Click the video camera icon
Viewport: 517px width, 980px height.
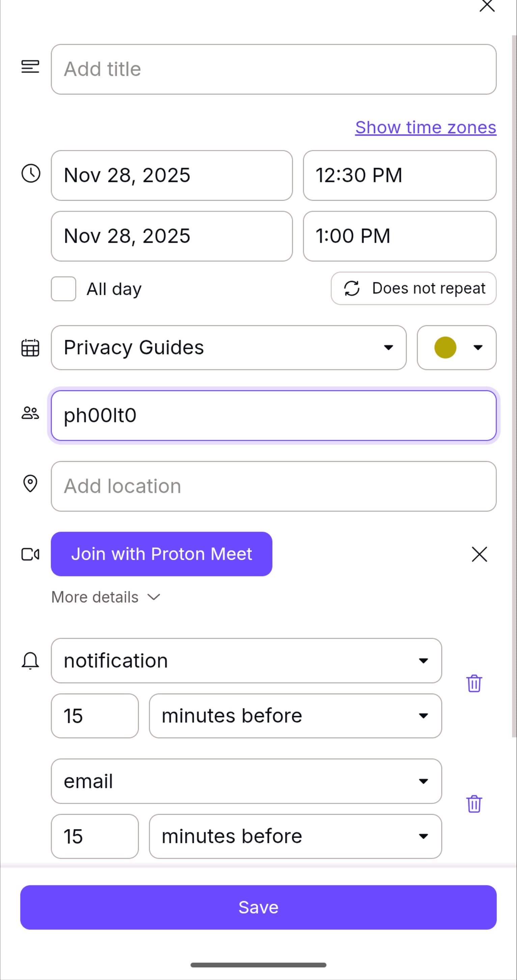click(x=30, y=554)
